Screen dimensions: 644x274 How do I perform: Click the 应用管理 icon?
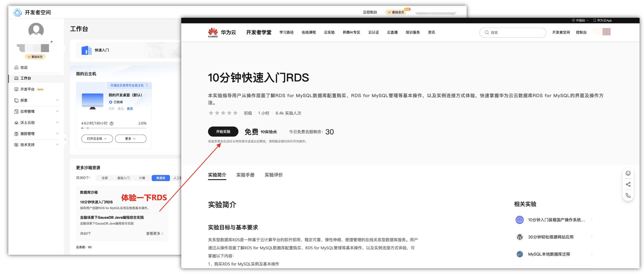[16, 111]
